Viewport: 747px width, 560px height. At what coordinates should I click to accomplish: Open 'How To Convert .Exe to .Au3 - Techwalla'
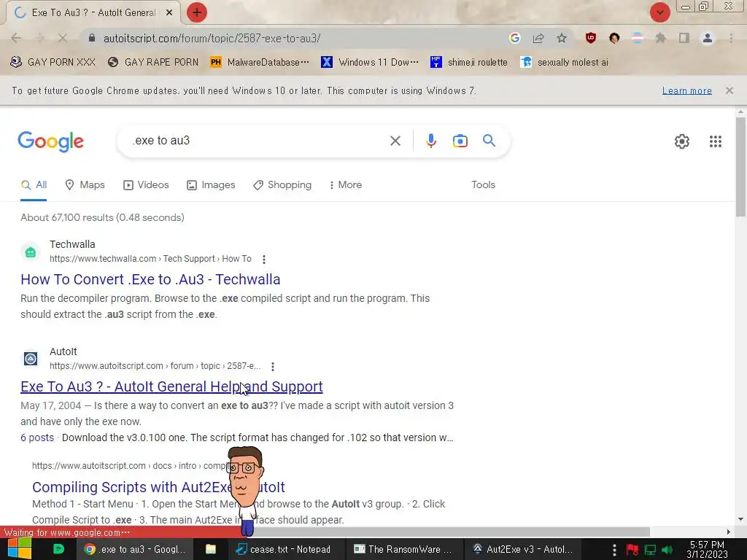point(150,279)
